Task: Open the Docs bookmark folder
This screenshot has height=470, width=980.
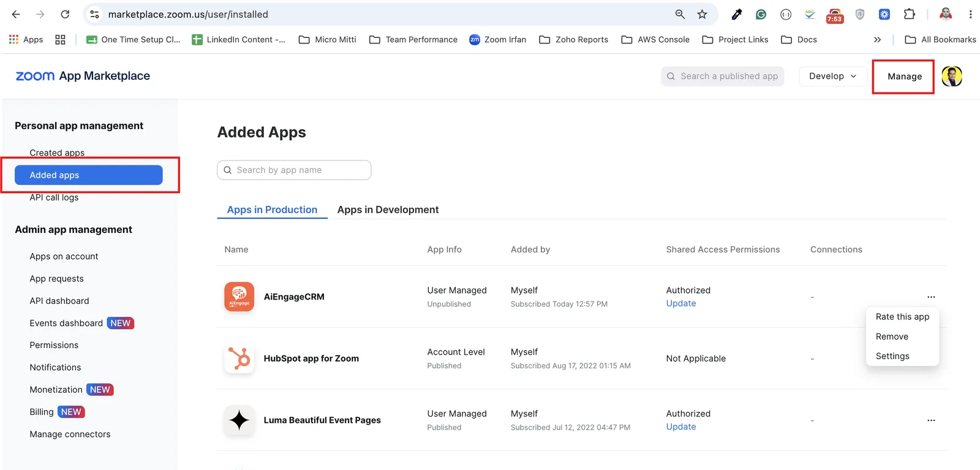Action: (x=799, y=39)
